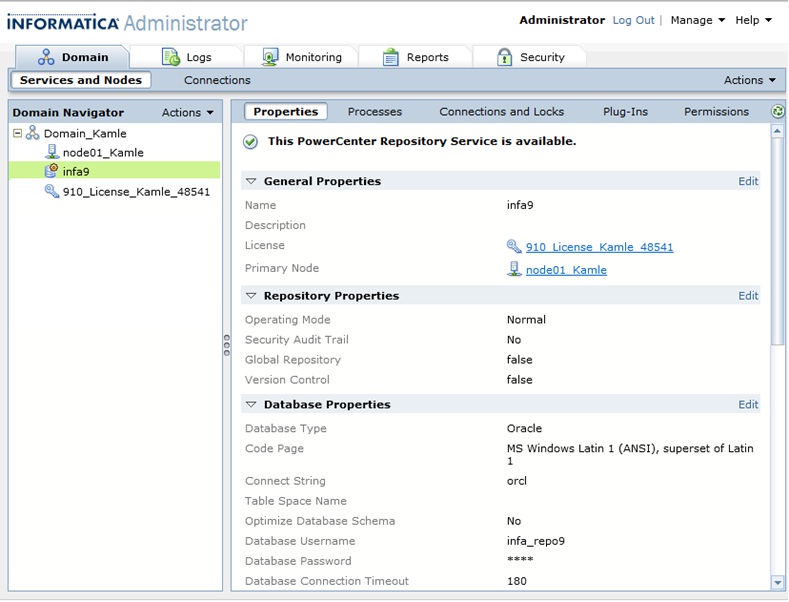Click the Security Audit Trail label
The height and width of the screenshot is (602, 789).
pos(296,340)
